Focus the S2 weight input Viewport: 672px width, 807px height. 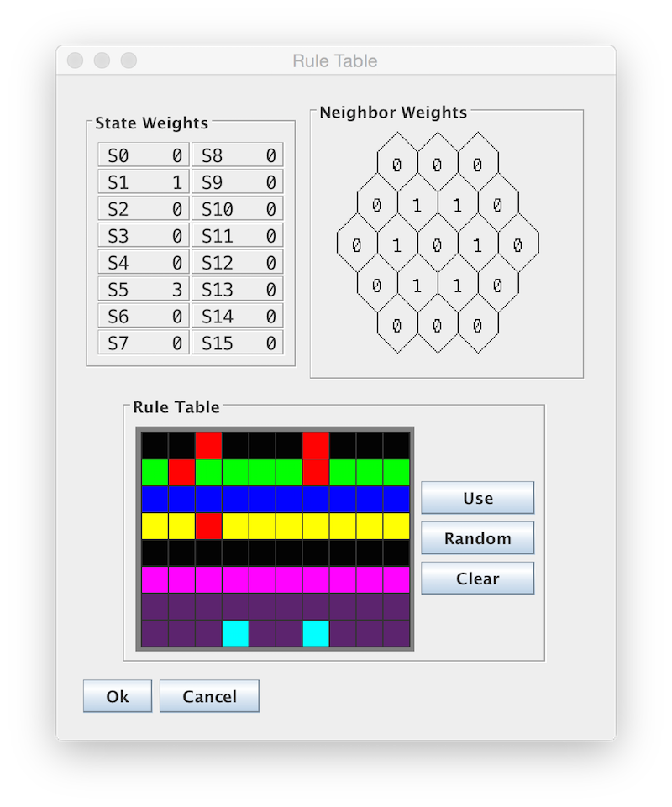tap(144, 208)
